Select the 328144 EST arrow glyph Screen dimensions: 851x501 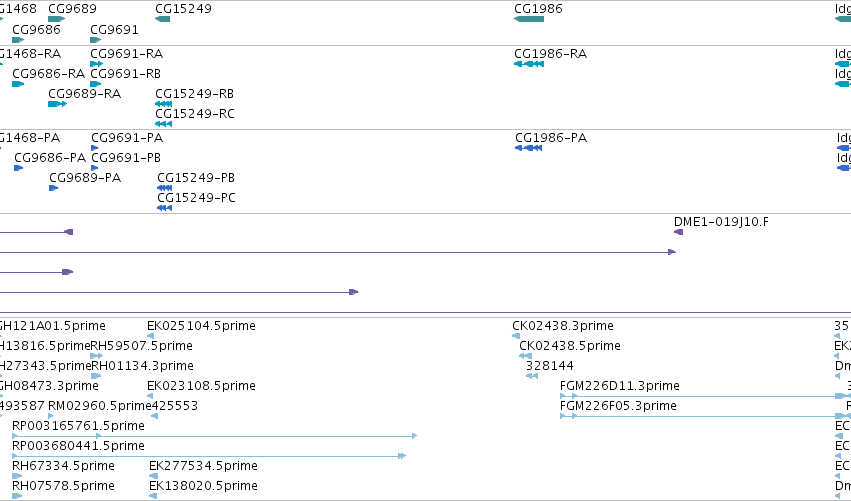click(532, 376)
